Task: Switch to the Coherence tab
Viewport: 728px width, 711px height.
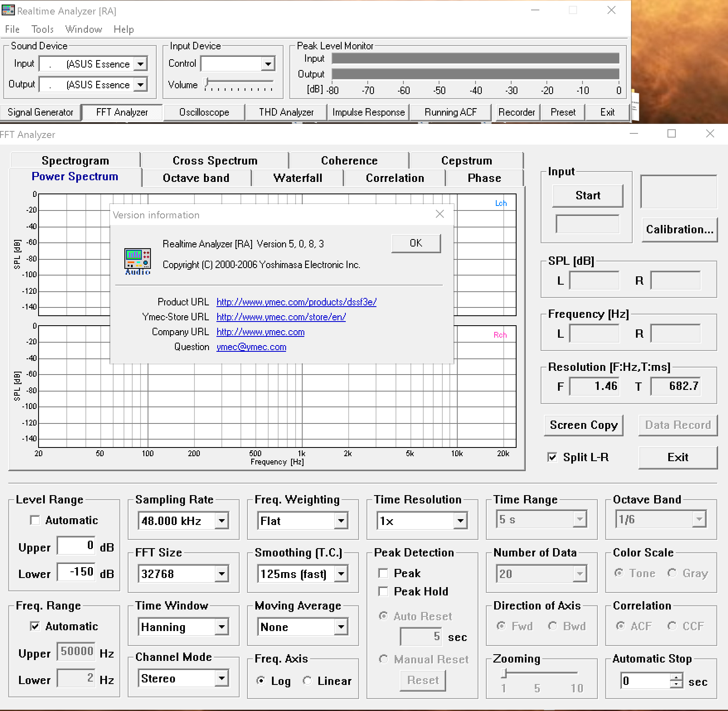Action: coord(349,160)
